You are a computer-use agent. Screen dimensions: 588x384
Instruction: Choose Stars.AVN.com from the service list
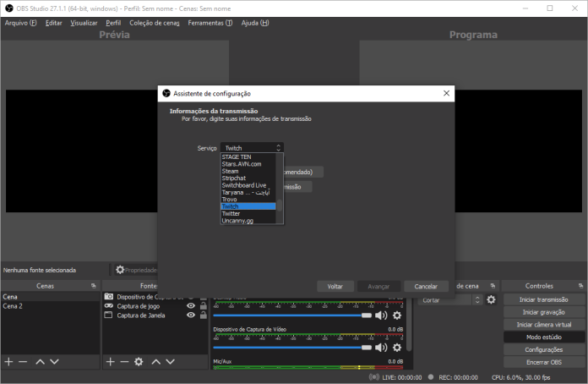point(248,164)
